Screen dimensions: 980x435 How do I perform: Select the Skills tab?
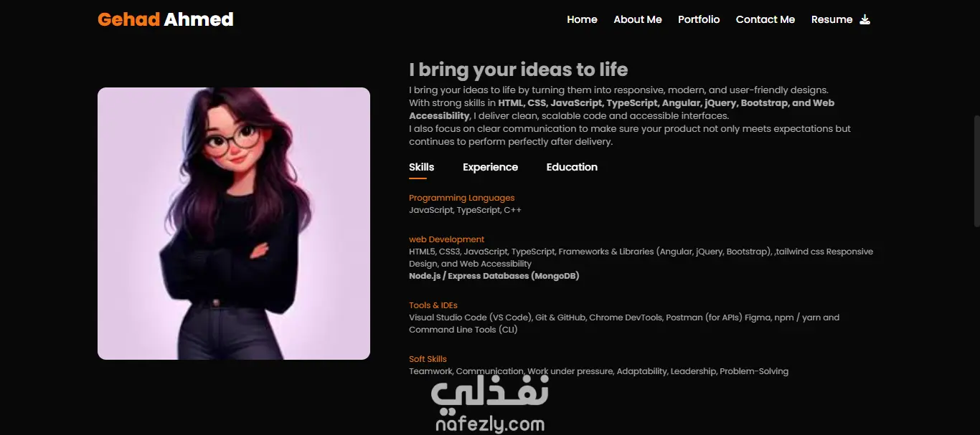[422, 167]
